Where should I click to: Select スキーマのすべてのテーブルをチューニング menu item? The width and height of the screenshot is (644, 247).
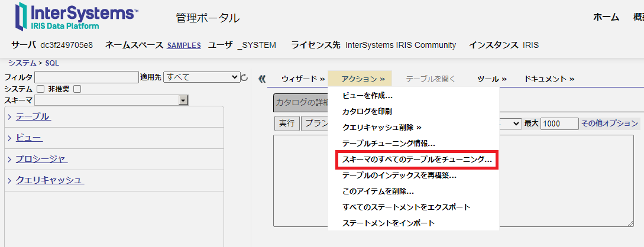(x=417, y=160)
